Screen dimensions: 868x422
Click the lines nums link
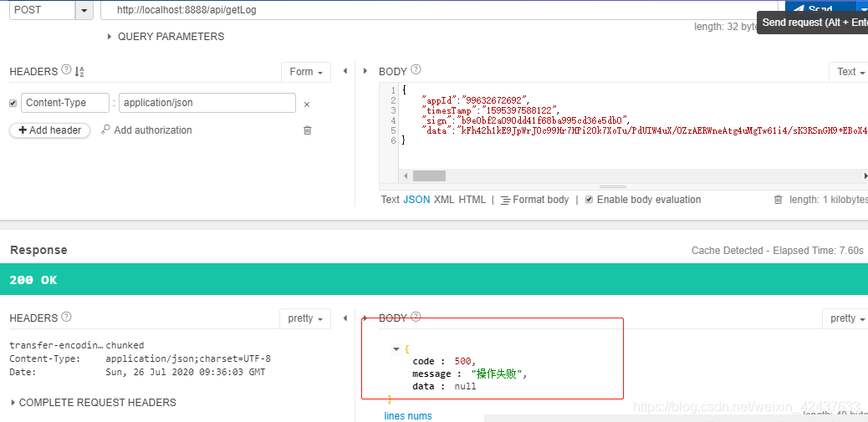(408, 416)
